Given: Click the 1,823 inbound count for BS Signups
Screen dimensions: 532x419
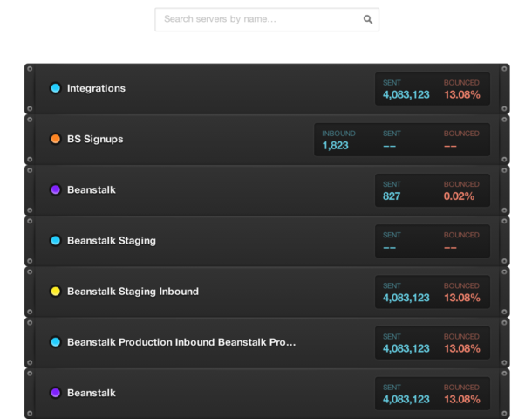Looking at the screenshot, I should pos(335,146).
